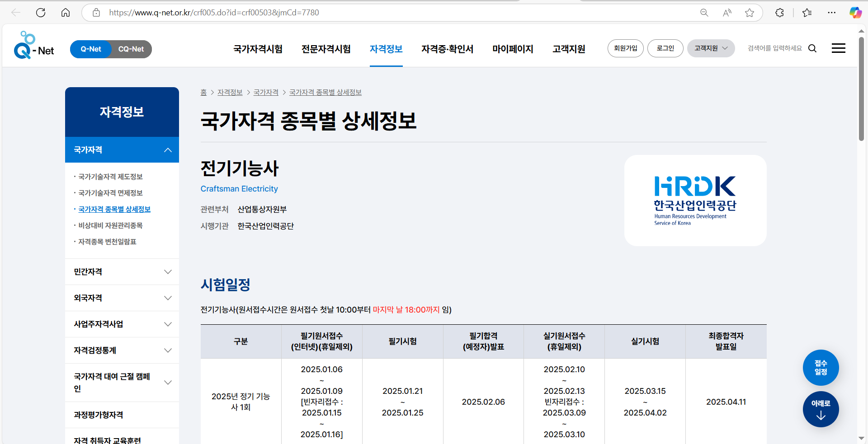Click the browser back arrow
The height and width of the screenshot is (444, 868).
point(16,13)
